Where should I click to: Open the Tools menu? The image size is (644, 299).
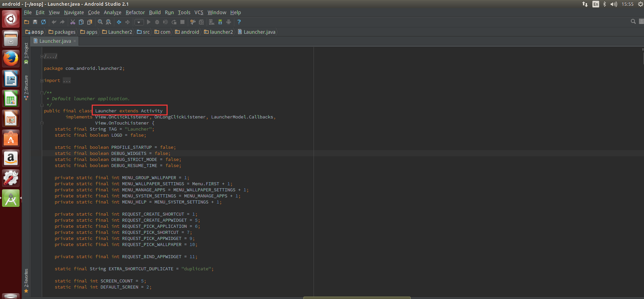point(184,12)
